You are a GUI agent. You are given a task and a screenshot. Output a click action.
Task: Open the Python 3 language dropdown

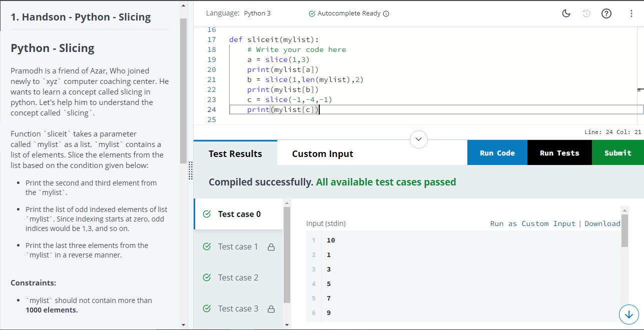coord(257,13)
